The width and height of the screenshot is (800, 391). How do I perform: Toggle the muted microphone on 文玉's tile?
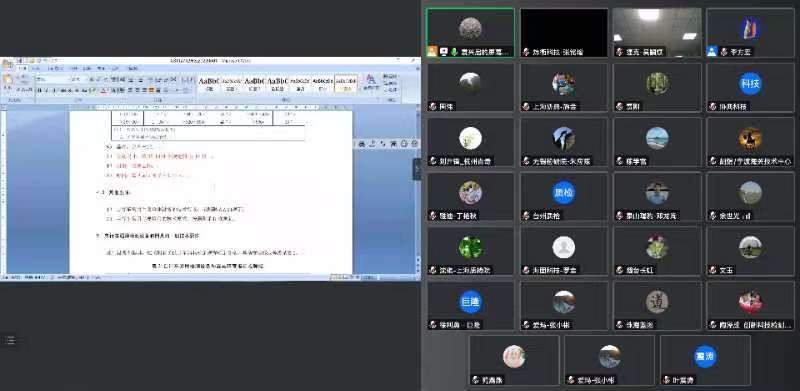click(x=713, y=270)
